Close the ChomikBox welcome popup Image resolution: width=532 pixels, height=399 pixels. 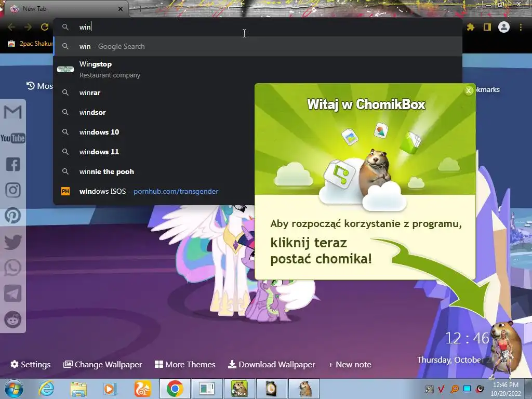pyautogui.click(x=469, y=90)
